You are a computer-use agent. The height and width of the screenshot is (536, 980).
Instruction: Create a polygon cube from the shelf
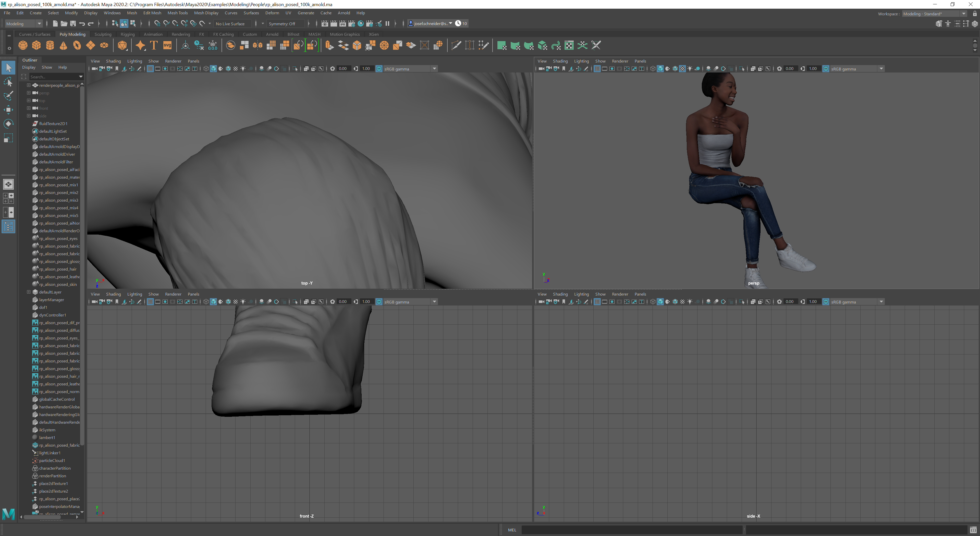tap(36, 46)
